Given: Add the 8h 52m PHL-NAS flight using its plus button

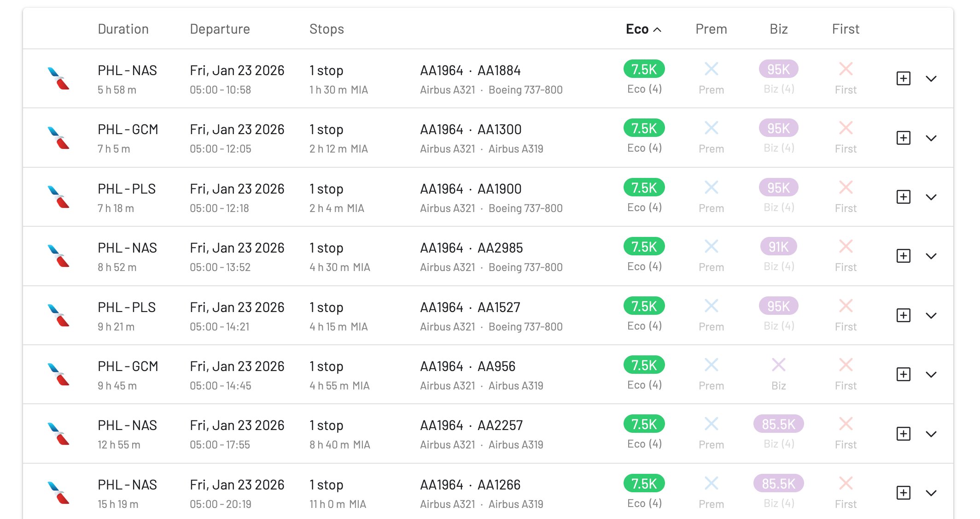Looking at the screenshot, I should tap(903, 256).
